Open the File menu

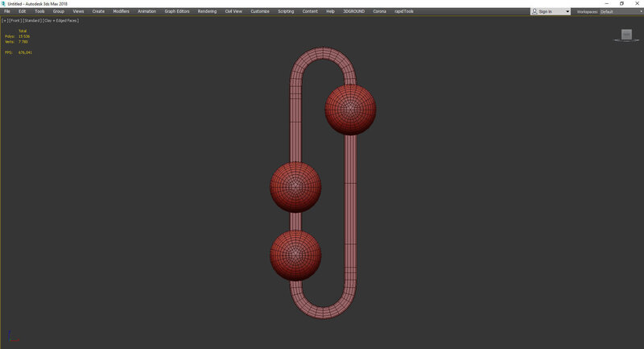(7, 11)
